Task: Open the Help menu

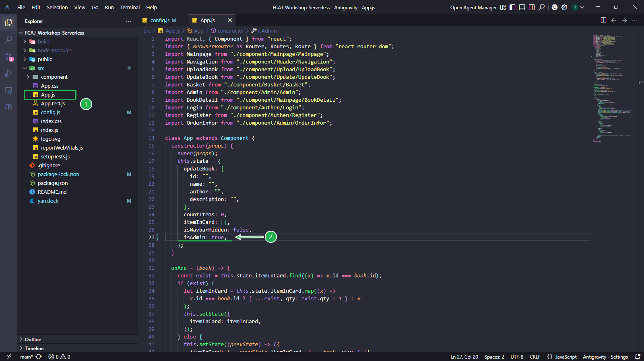Action: pyautogui.click(x=152, y=7)
